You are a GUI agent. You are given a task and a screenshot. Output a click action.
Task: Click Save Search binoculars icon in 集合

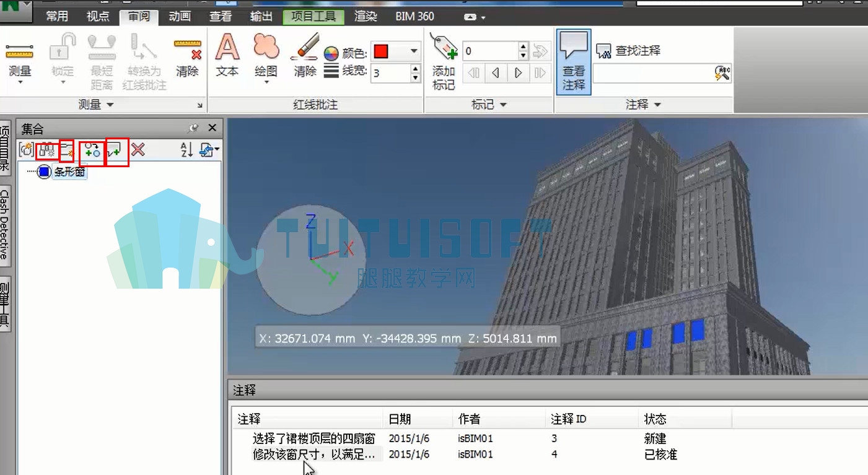pyautogui.click(x=47, y=149)
